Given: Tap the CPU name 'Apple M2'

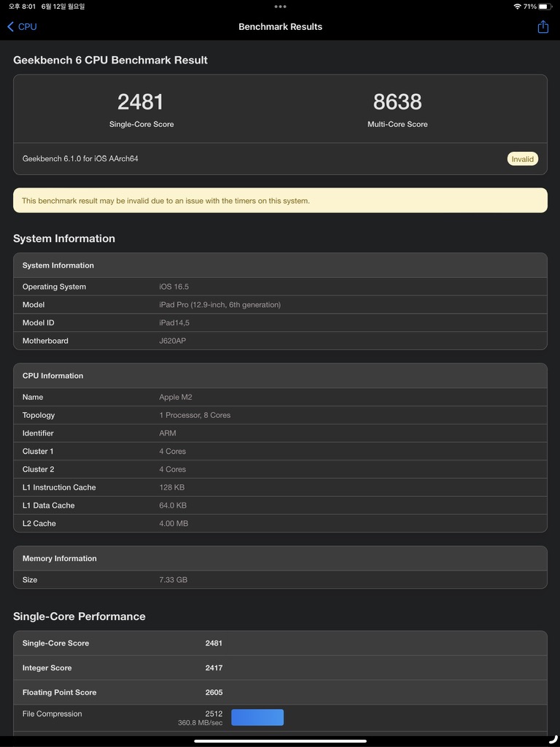Looking at the screenshot, I should pos(175,398).
